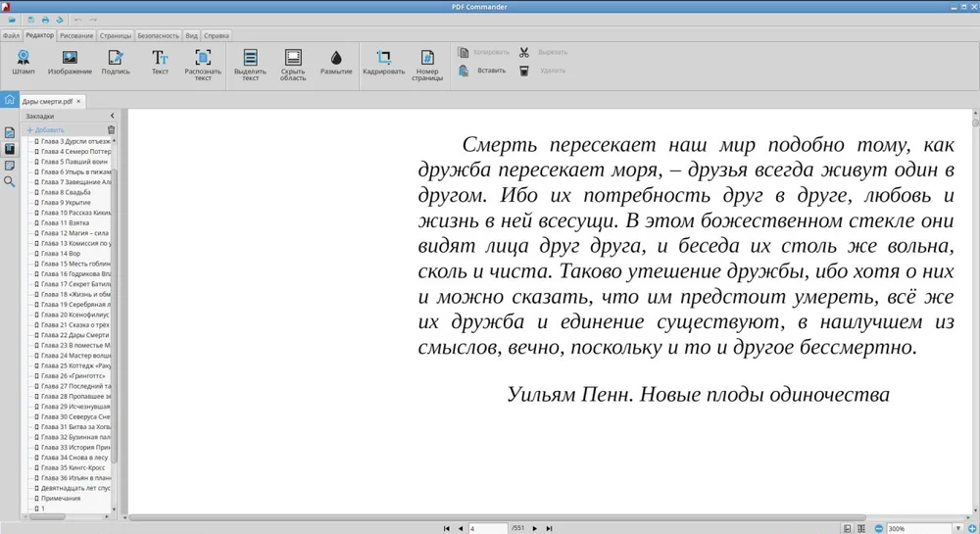Open the bookmarks sidebar panel icon
The width and height of the screenshot is (980, 534).
tap(10, 149)
